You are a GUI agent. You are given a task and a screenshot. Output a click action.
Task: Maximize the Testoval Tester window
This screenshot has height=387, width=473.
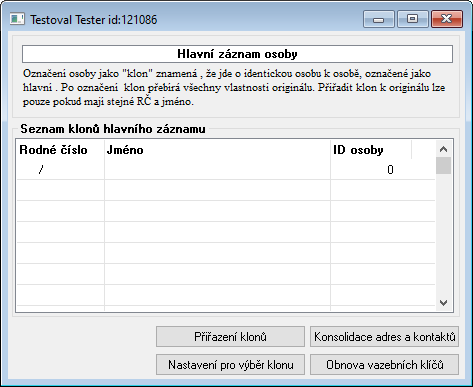413,19
